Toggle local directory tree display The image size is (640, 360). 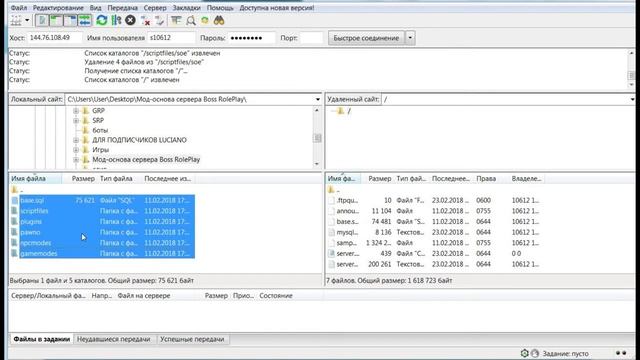pyautogui.click(x=56, y=20)
